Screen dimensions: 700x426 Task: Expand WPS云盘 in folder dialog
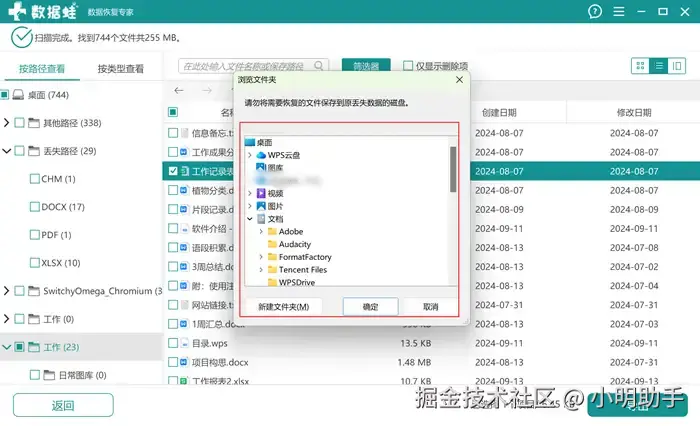coord(250,155)
